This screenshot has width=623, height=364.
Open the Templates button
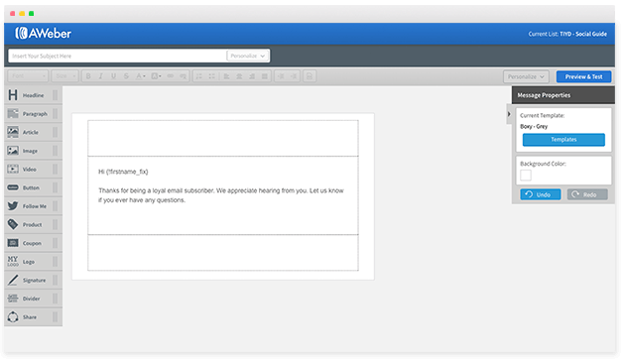pyautogui.click(x=563, y=140)
